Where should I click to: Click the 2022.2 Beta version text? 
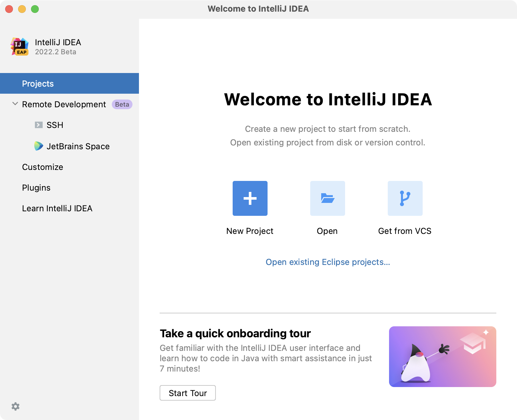point(56,52)
